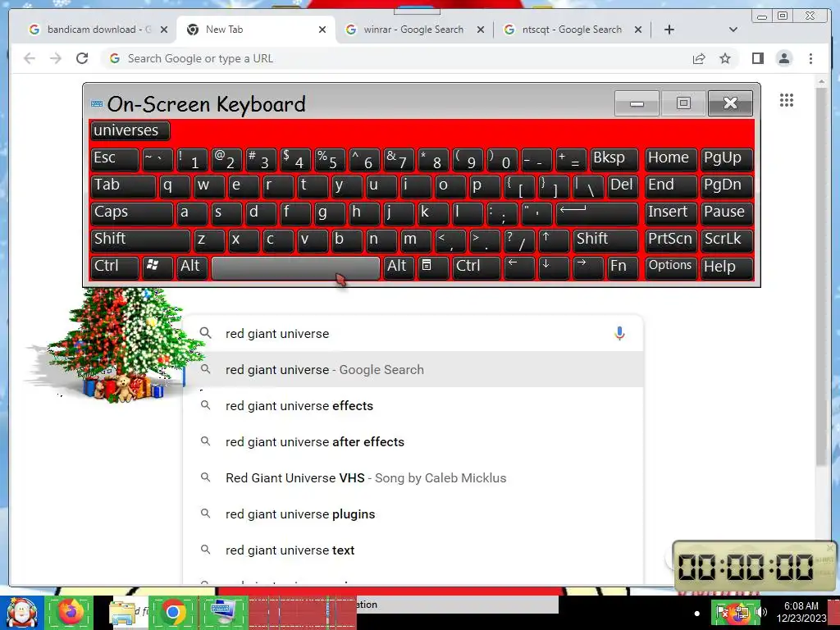This screenshot has width=840, height=630.
Task: Open Chrome three-dot menu
Action: 810,58
